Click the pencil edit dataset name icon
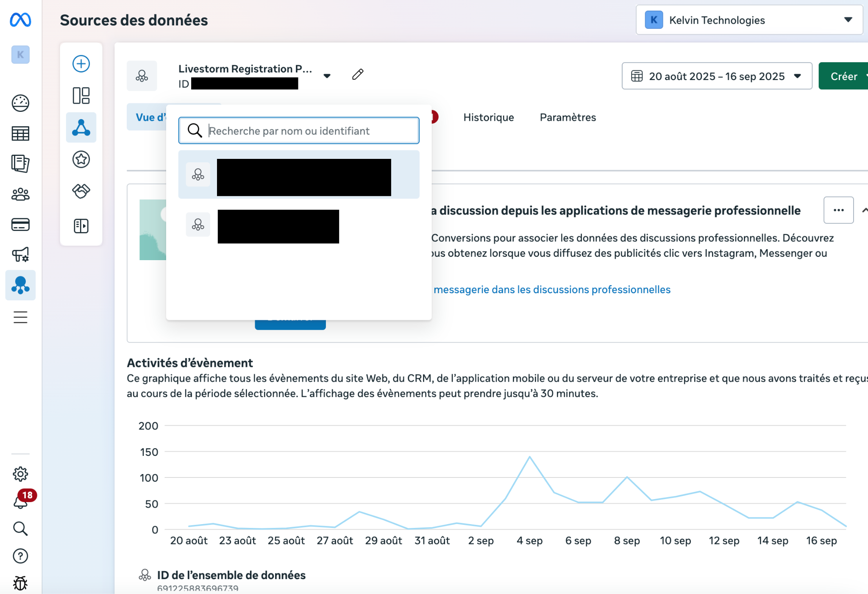 coord(358,75)
